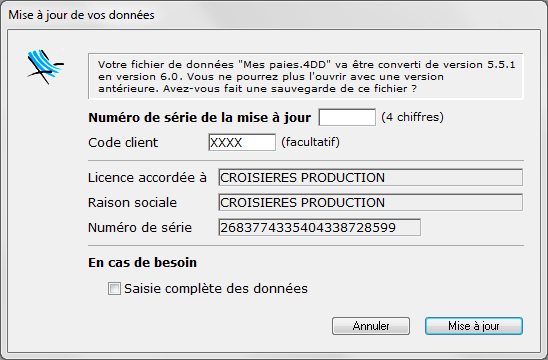The width and height of the screenshot is (548, 360).
Task: Focus the update serial number input box
Action: 347,117
